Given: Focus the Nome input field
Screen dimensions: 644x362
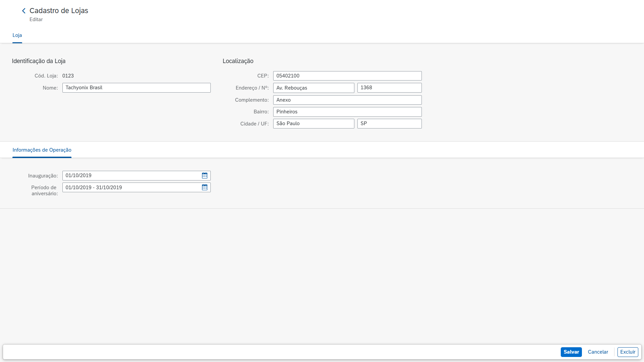Looking at the screenshot, I should point(136,88).
